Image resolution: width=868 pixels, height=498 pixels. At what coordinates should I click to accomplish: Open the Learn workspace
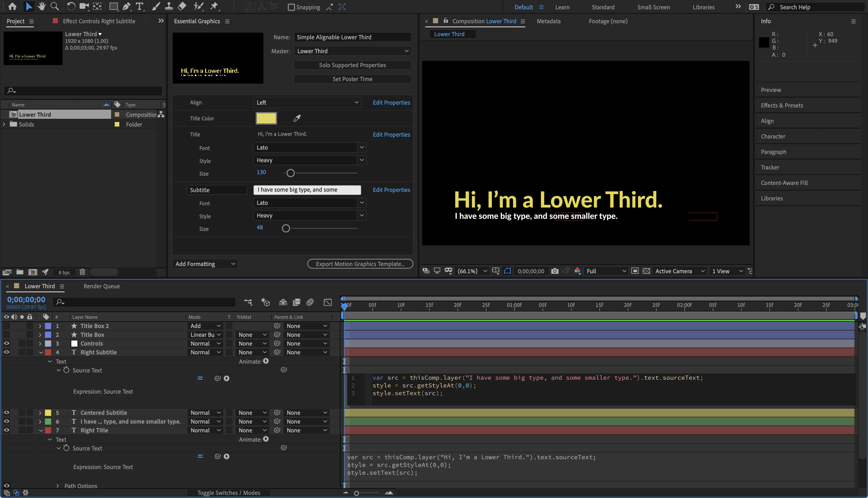(x=562, y=7)
